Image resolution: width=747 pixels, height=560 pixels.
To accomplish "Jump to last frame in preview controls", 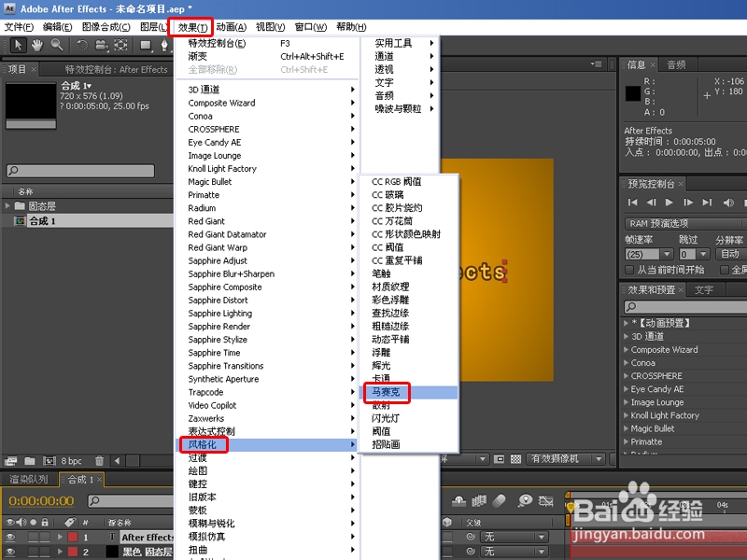I will tap(707, 203).
